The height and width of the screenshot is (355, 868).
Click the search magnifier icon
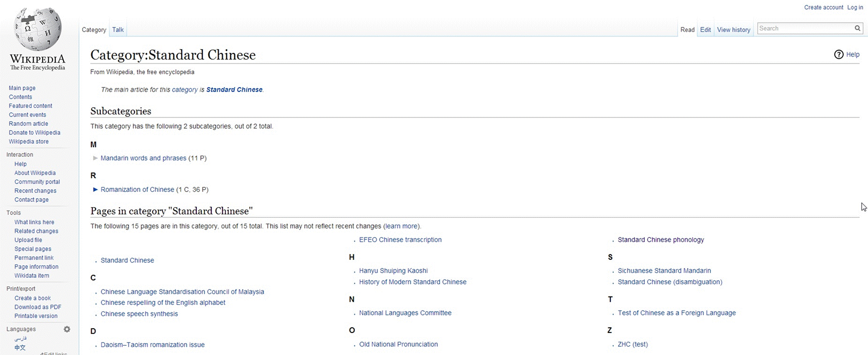pos(857,28)
